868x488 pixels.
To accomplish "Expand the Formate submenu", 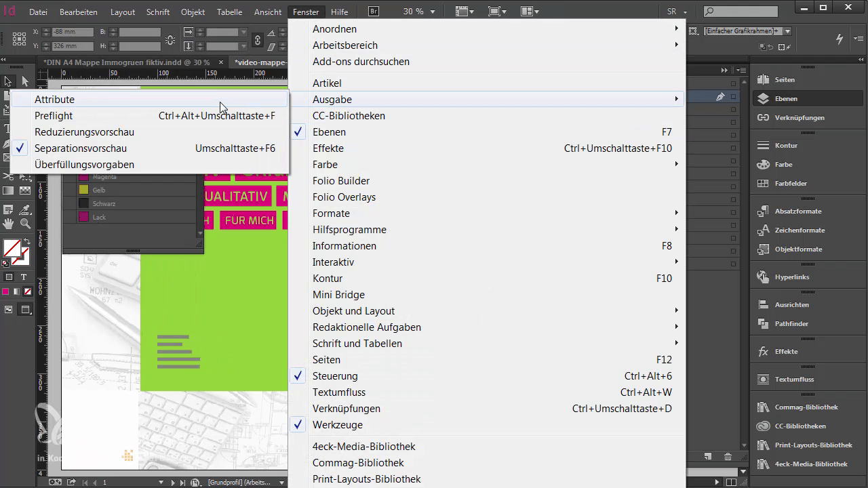I will click(x=486, y=213).
